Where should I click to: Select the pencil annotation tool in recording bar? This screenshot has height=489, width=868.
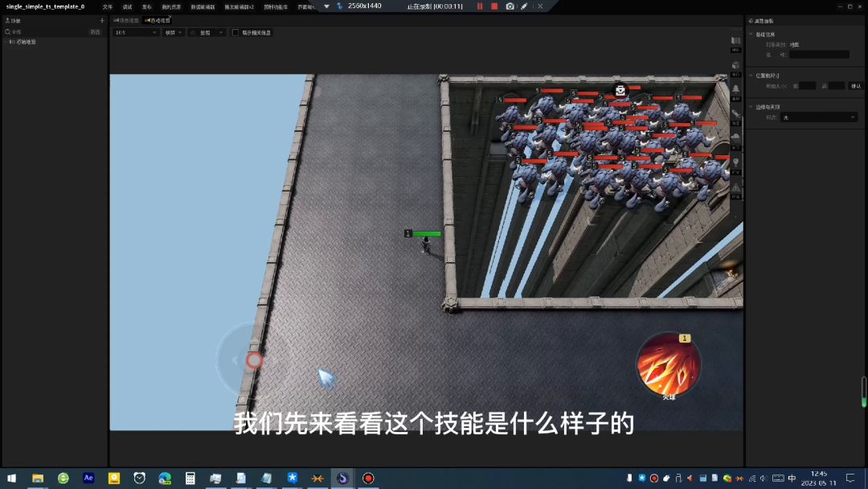pos(524,6)
